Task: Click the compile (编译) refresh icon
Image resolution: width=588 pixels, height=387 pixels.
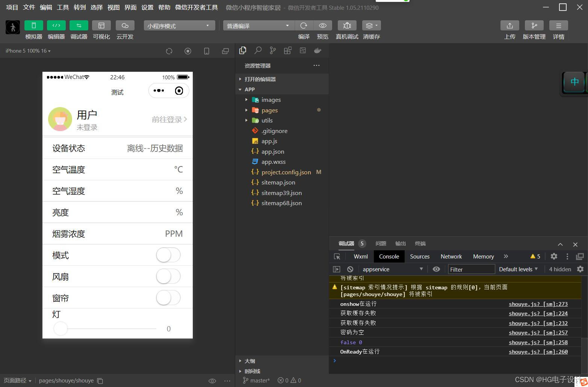Action: 304,26
